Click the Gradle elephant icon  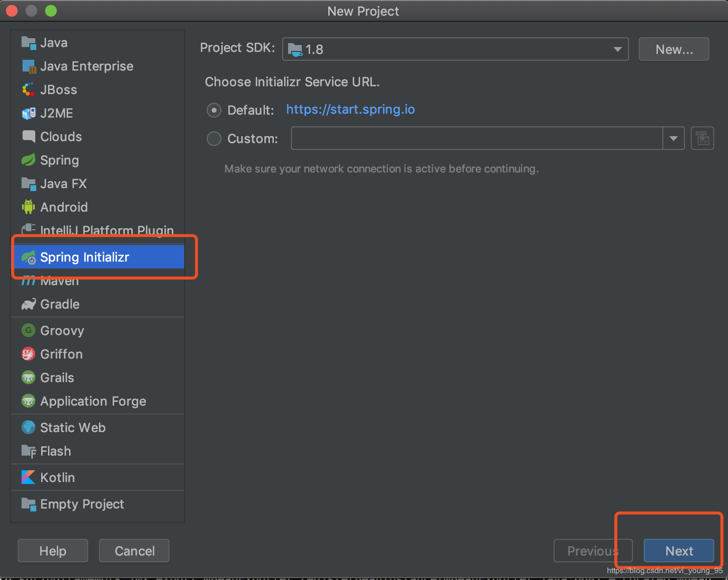coord(28,304)
